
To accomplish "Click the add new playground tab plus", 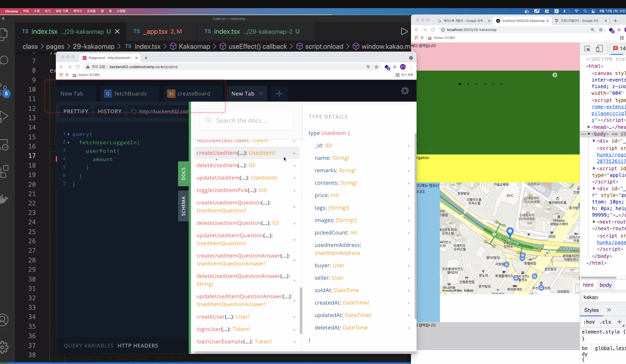I will coord(279,94).
